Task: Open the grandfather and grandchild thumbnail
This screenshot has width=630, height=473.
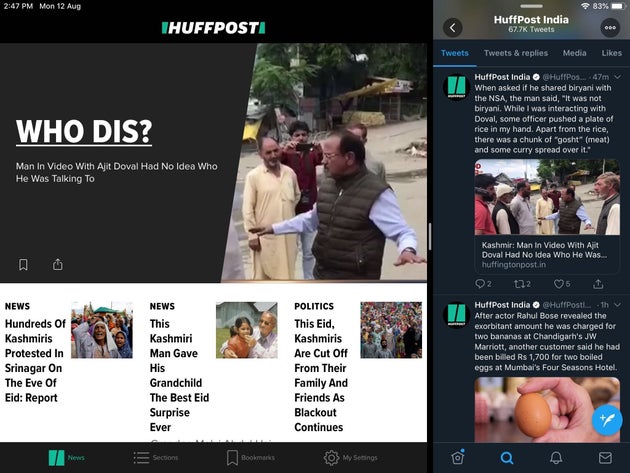Action: (247, 330)
